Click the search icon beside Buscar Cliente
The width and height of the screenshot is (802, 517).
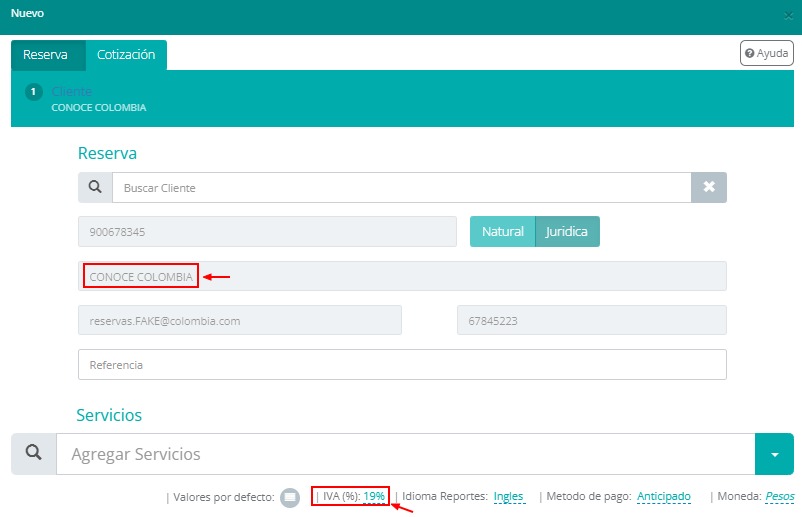[95, 187]
